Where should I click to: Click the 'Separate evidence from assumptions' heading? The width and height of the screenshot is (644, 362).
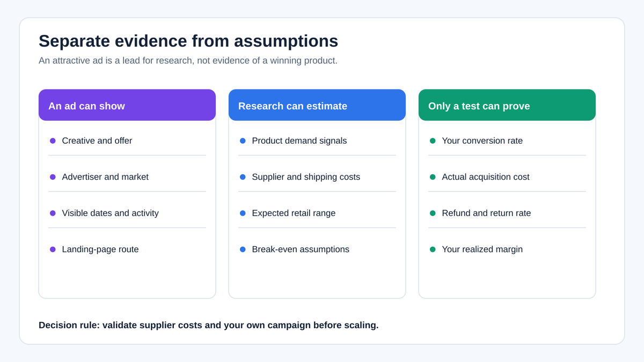click(188, 41)
